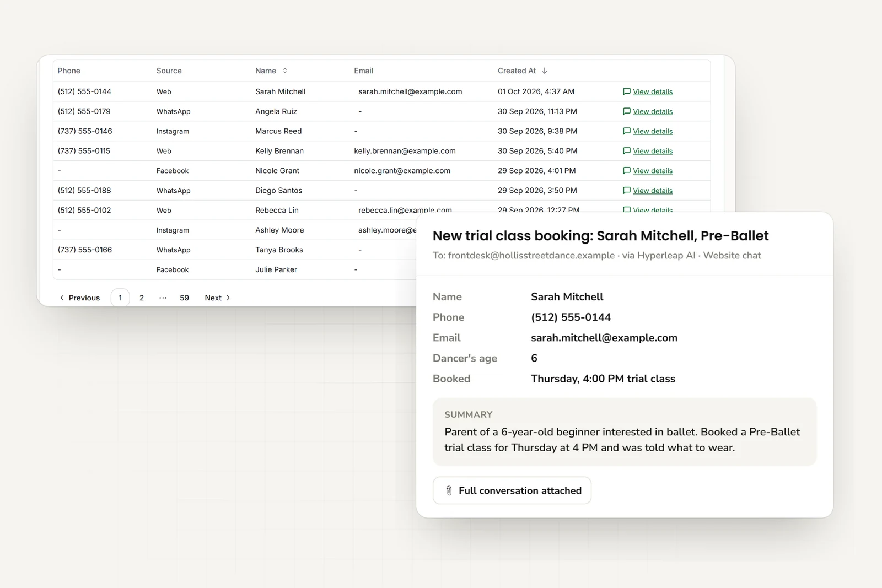Click the email nicole.grant@example.com in the table

[402, 171]
